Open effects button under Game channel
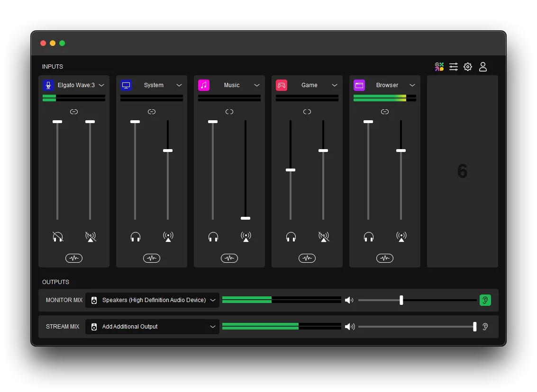Screen dimensions: 537x392 tap(307, 258)
